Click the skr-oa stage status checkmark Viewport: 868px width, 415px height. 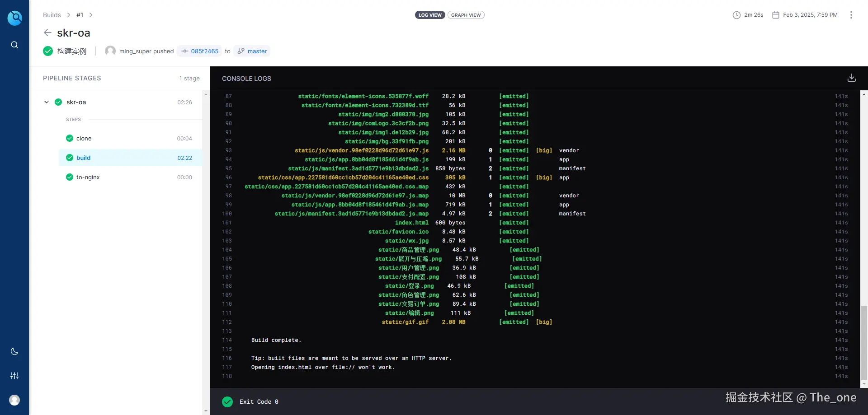coord(58,102)
